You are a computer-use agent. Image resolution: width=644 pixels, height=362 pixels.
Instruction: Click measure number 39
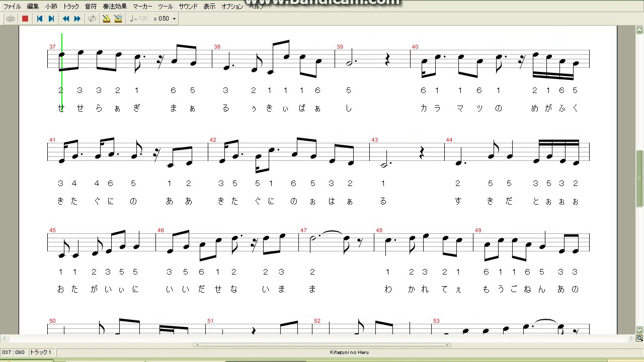point(340,47)
